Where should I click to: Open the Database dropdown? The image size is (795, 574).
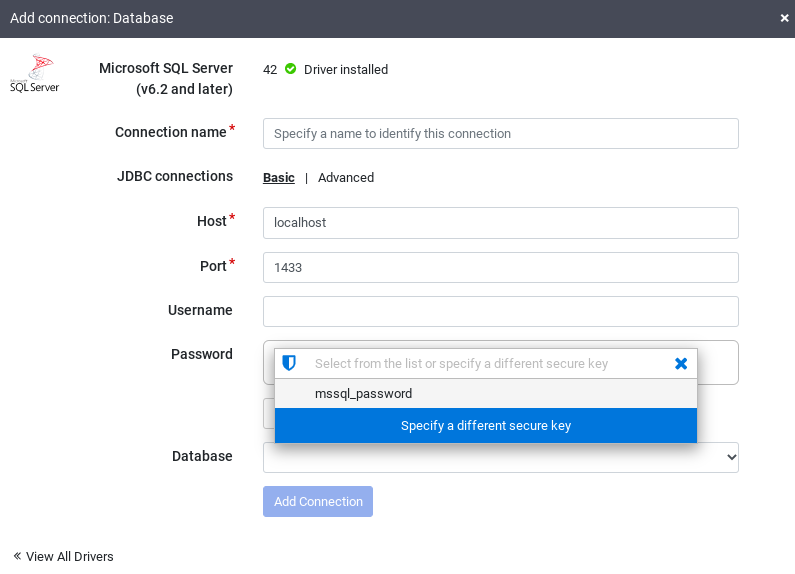pyautogui.click(x=500, y=458)
